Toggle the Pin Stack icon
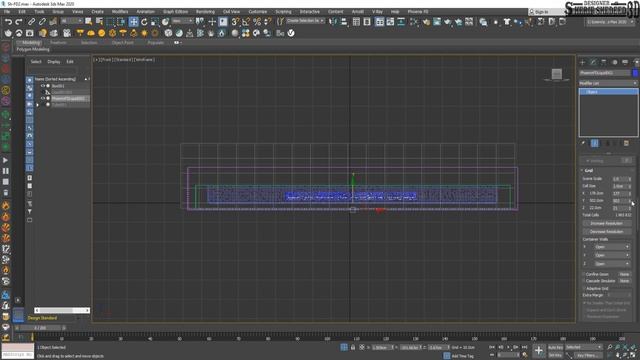640x360 pixels. click(583, 143)
